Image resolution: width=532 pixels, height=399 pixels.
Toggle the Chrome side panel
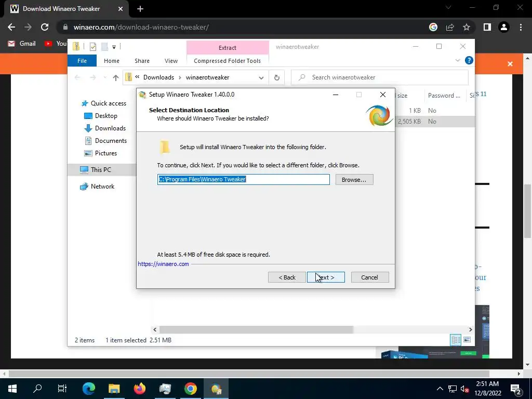click(x=487, y=27)
